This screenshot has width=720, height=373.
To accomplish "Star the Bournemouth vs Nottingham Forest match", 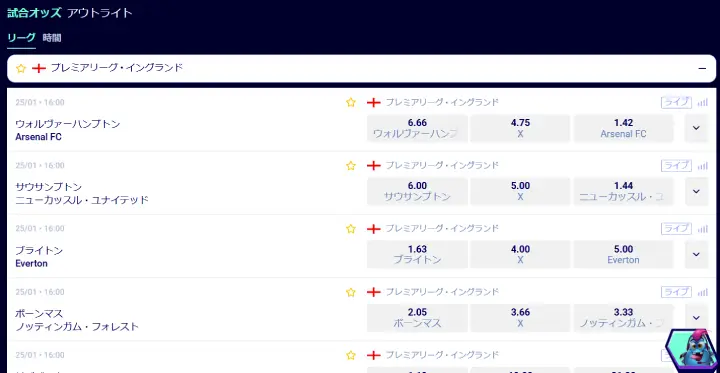I will (x=351, y=292).
